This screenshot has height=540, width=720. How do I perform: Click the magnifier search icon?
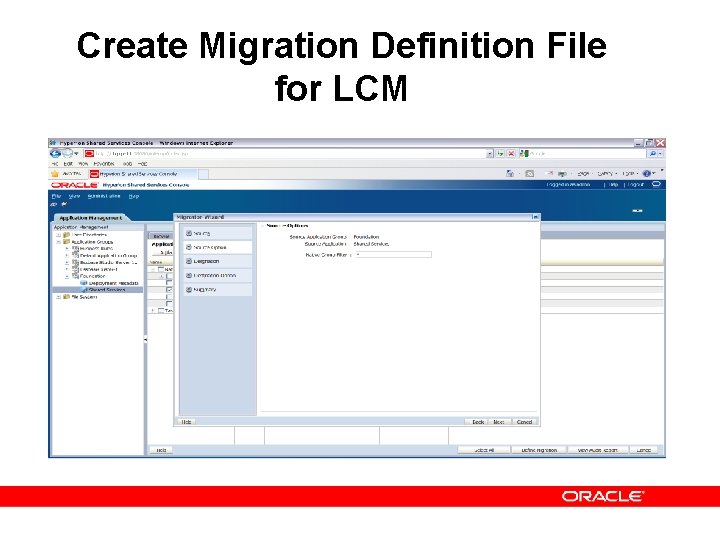652,154
